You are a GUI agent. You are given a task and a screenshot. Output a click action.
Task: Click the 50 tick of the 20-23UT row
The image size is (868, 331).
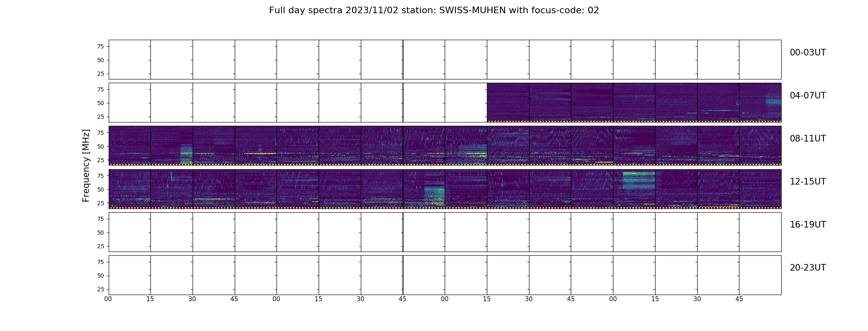pos(100,276)
